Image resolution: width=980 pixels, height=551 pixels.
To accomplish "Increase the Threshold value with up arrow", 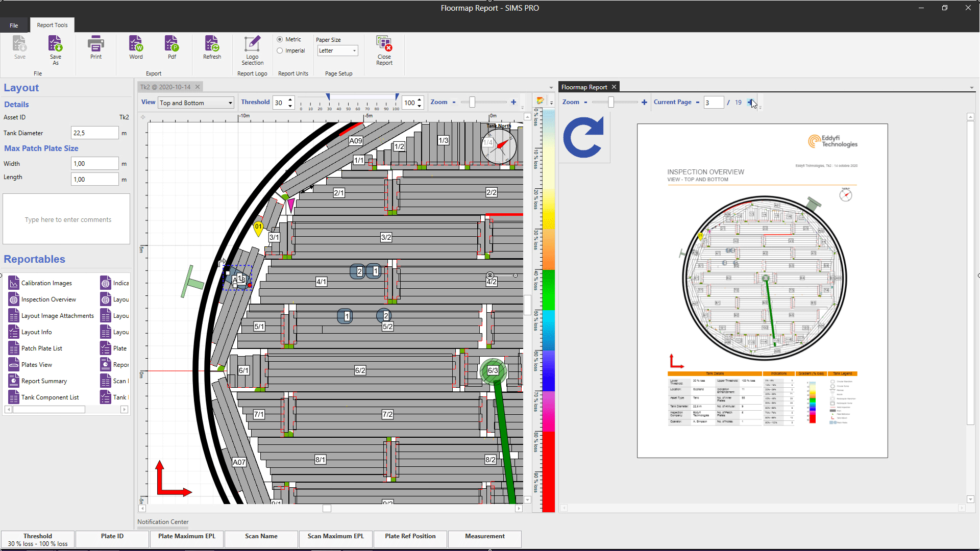I will point(290,99).
